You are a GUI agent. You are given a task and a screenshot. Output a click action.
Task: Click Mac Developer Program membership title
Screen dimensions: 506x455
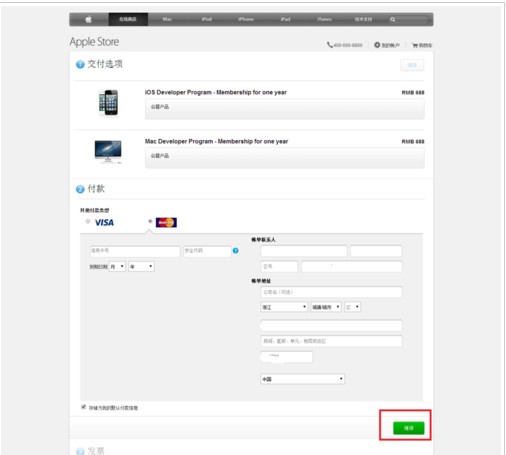pyautogui.click(x=216, y=141)
